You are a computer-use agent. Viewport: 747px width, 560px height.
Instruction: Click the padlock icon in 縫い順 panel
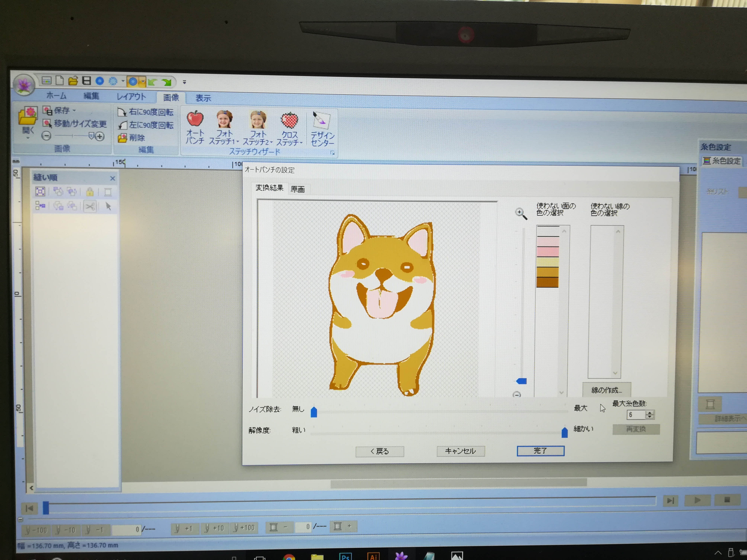90,192
